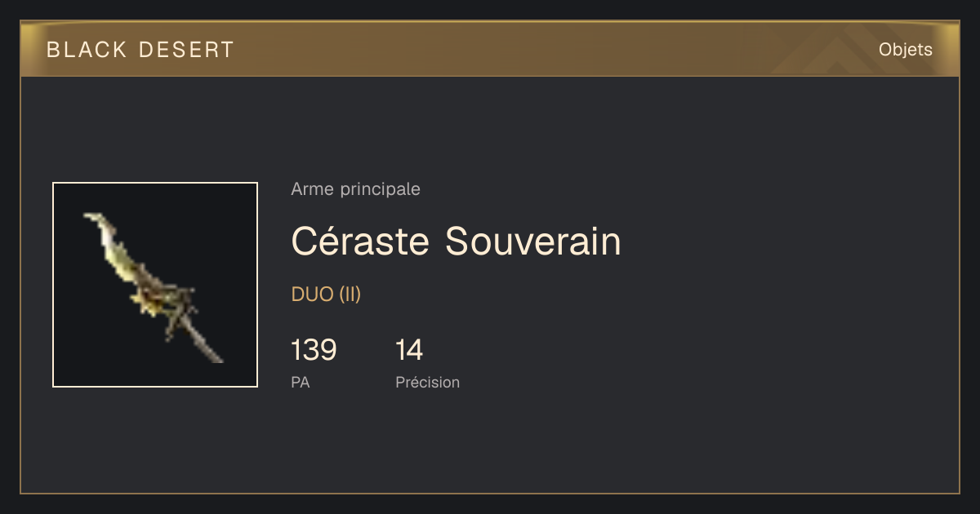Click the (II) numeral after DUO
This screenshot has height=514, width=980.
[350, 295]
